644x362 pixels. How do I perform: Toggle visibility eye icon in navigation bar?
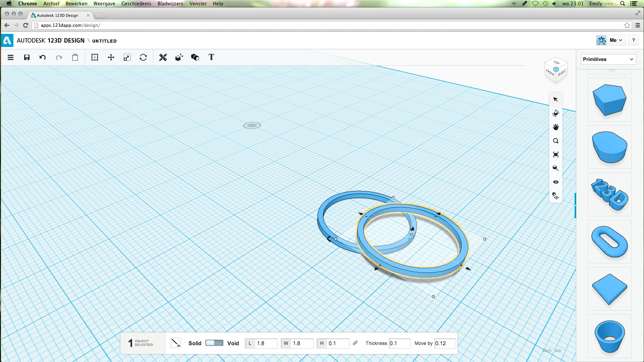tap(555, 182)
